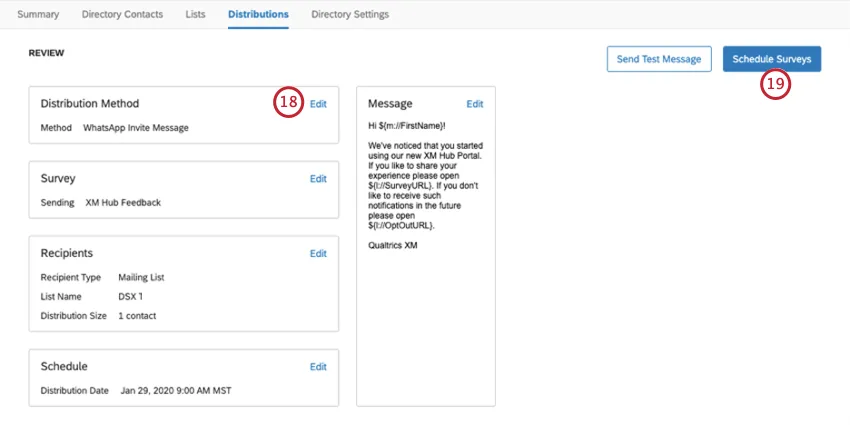Click the '1 contact' distribution size value
This screenshot has width=850, height=425.
click(137, 315)
